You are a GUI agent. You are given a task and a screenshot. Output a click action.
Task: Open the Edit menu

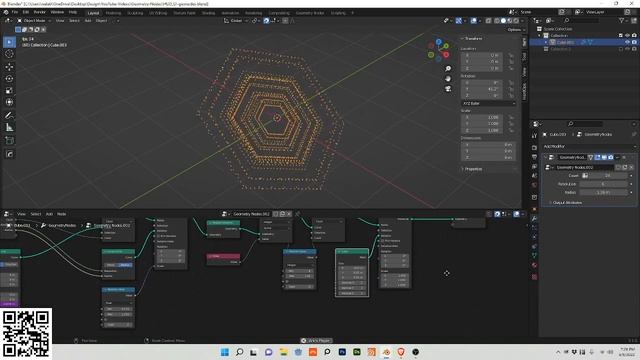26,12
